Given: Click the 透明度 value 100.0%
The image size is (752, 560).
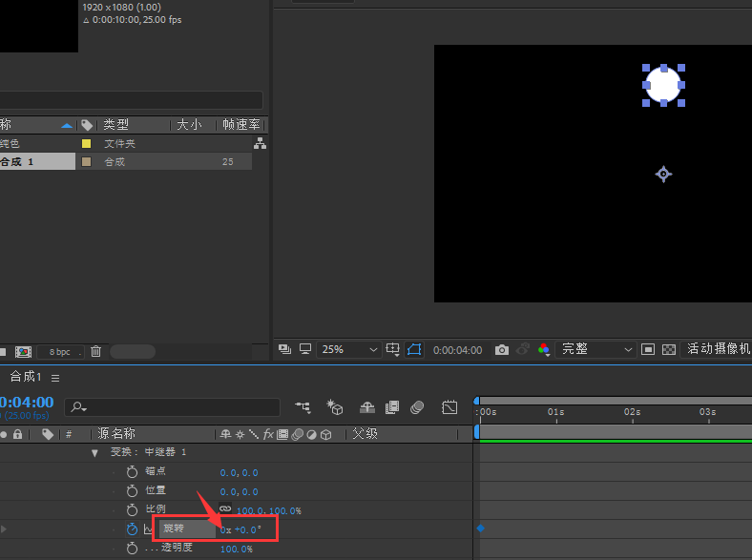Looking at the screenshot, I should pos(237,549).
